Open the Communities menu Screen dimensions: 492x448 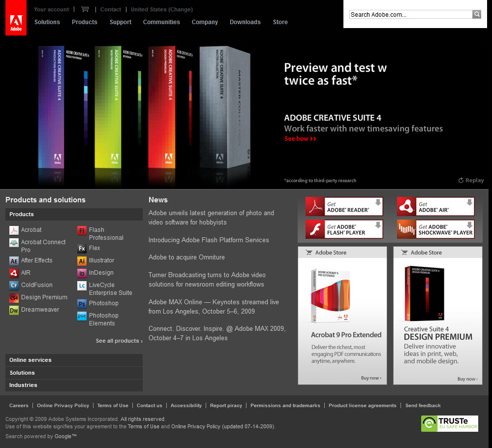pyautogui.click(x=161, y=22)
